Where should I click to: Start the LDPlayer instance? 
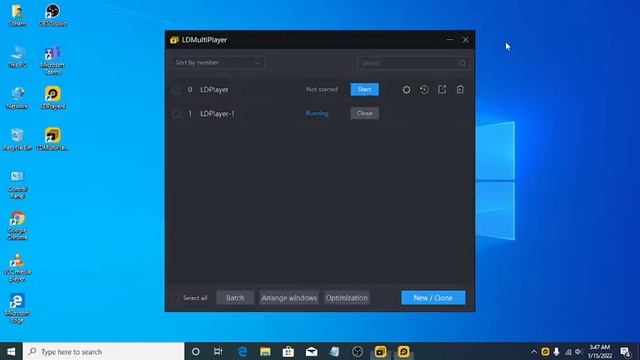click(364, 89)
